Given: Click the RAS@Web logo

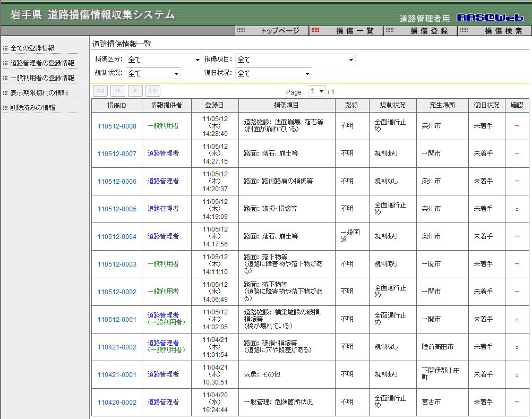Looking at the screenshot, I should pyautogui.click(x=490, y=18).
